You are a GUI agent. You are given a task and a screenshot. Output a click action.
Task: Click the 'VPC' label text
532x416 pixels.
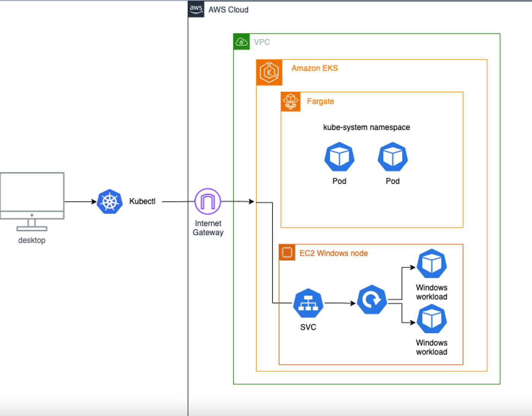(262, 42)
